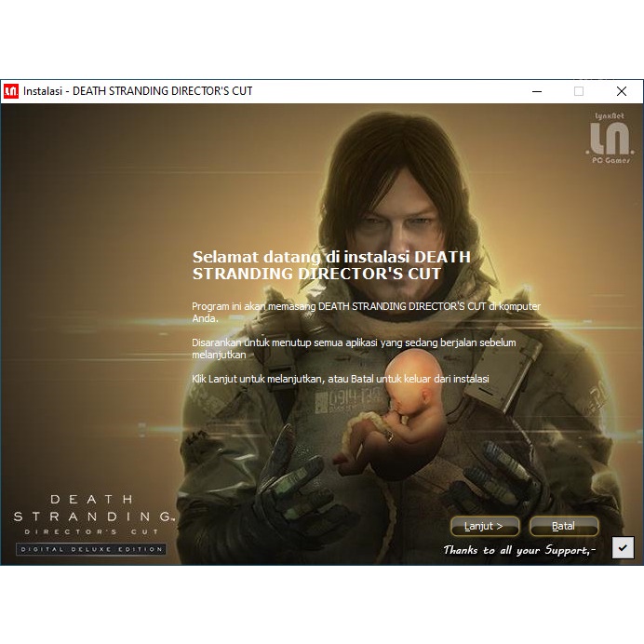This screenshot has width=644, height=644.
Task: Minimize the installer window
Action: pos(537,91)
